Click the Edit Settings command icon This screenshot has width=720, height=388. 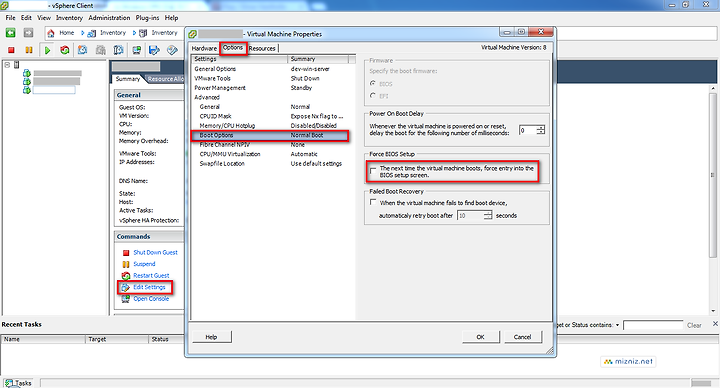[x=125, y=287]
